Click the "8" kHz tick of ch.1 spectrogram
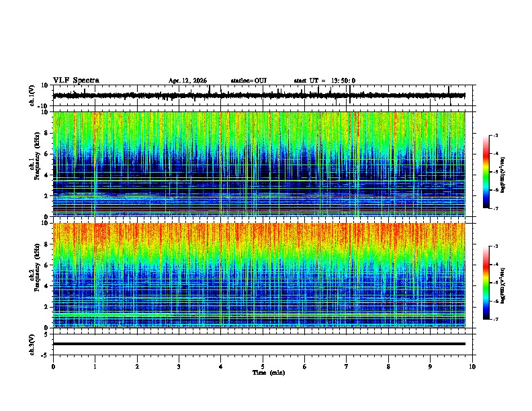Image resolution: width=532 pixels, height=411 pixels. pyautogui.click(x=47, y=133)
